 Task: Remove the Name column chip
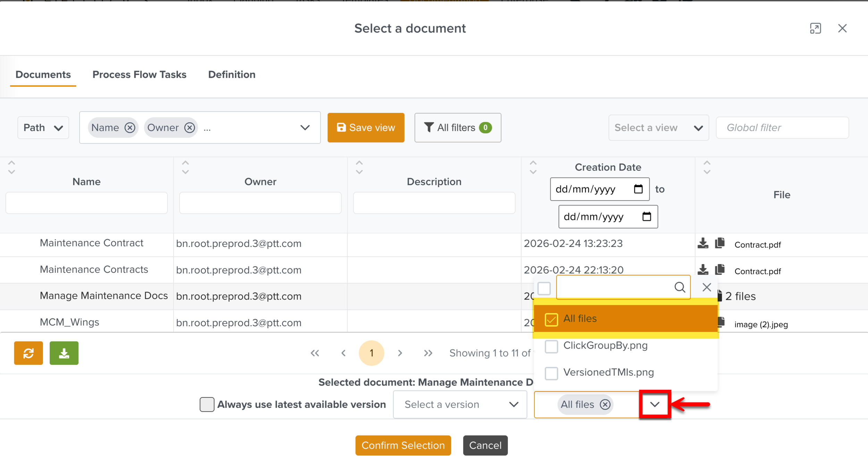point(130,127)
